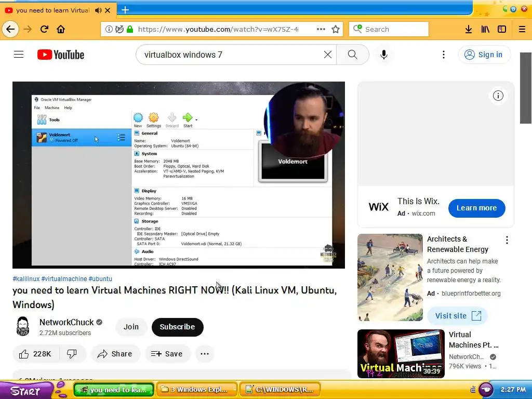Click the taskbar clock showing 2:27 PM

click(x=513, y=390)
